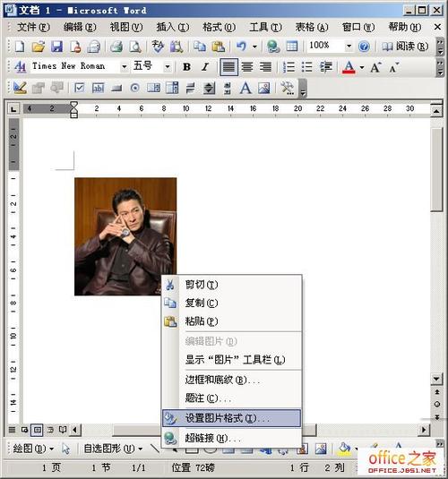Screen dimensions: 448x479
Task: Insert a label control (letter A)
Action: pos(246,89)
